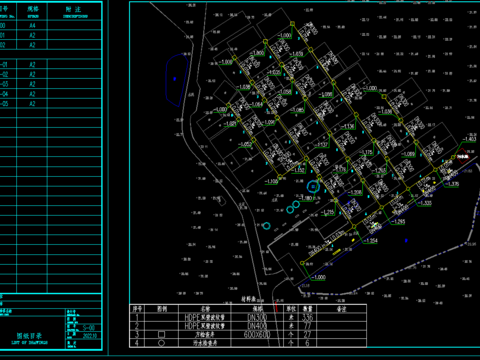Click the 规格 column header in the drawing list
Image resolution: width=480 pixels, height=360 pixels.
click(x=33, y=9)
